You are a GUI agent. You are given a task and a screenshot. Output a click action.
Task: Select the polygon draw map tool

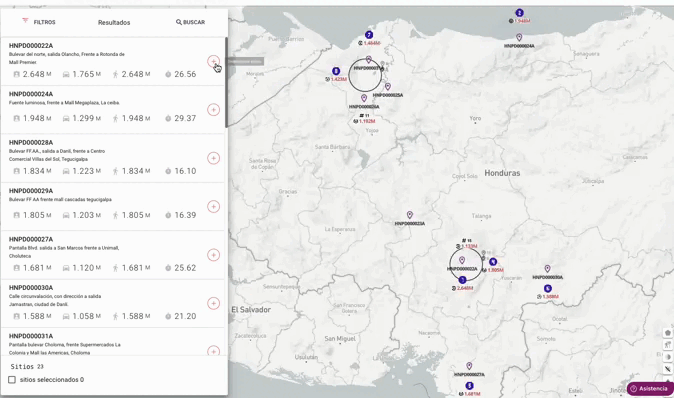pyautogui.click(x=667, y=333)
